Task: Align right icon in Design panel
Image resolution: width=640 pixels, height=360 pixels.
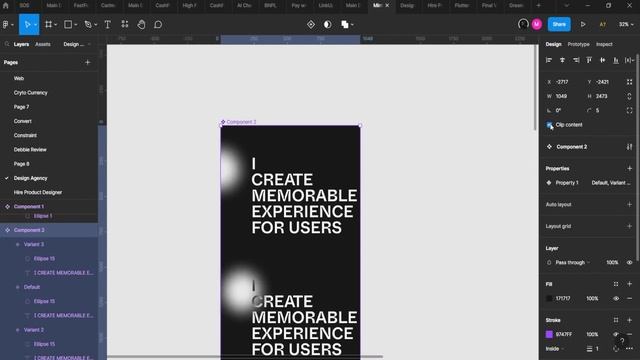Action: point(576,60)
